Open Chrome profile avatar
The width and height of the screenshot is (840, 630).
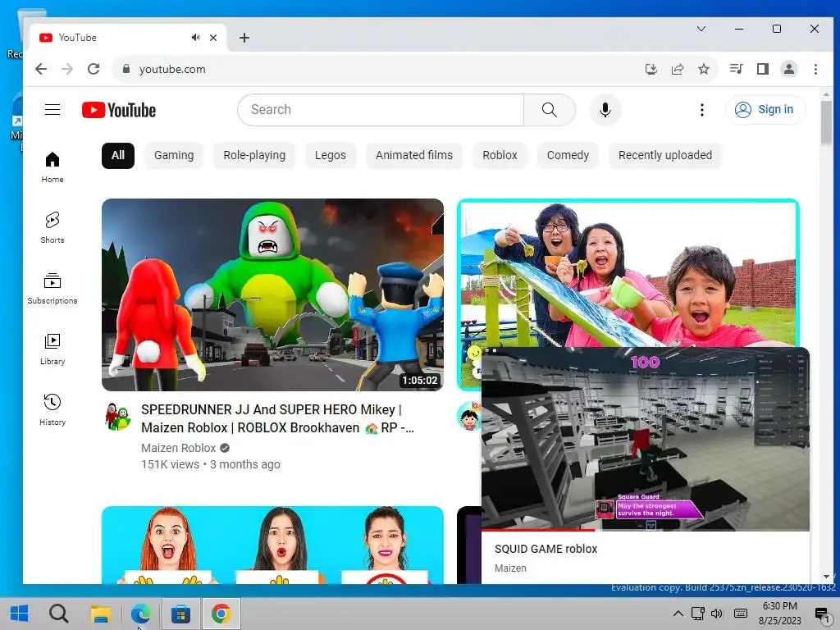coord(788,69)
